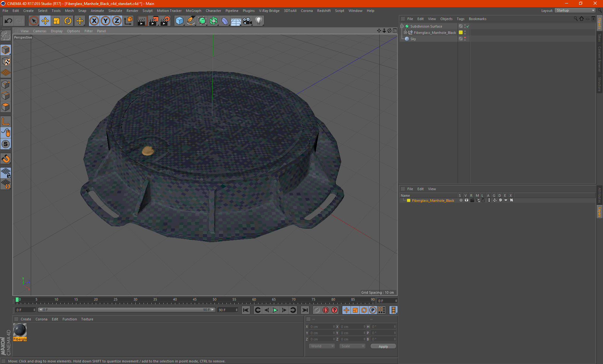
Task: Select the Scale tool
Action: click(57, 21)
